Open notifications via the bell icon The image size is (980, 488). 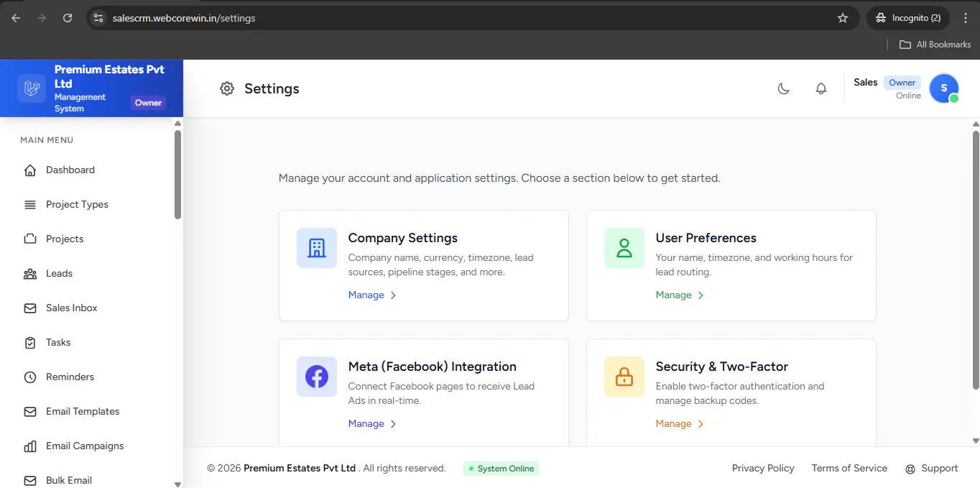coord(821,88)
